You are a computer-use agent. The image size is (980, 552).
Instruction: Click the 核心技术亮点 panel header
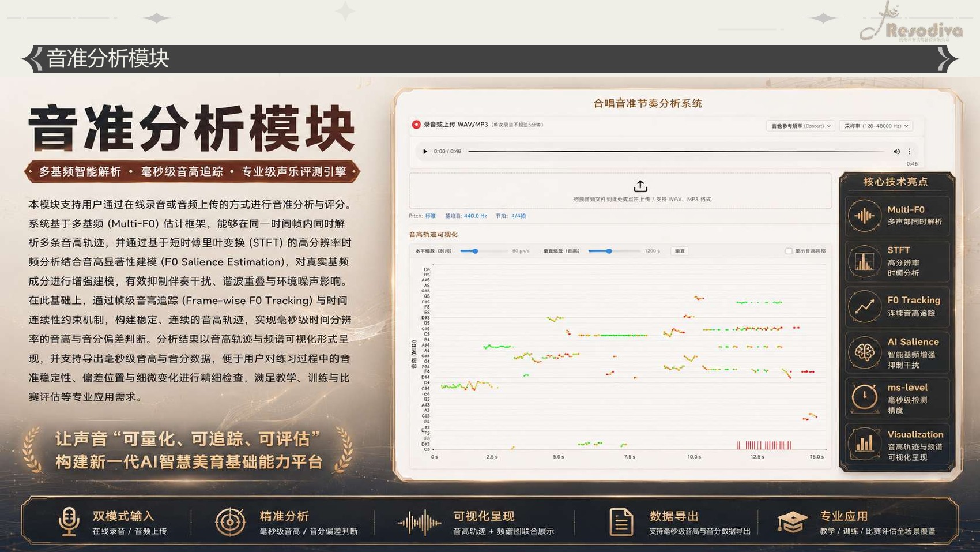tap(895, 182)
